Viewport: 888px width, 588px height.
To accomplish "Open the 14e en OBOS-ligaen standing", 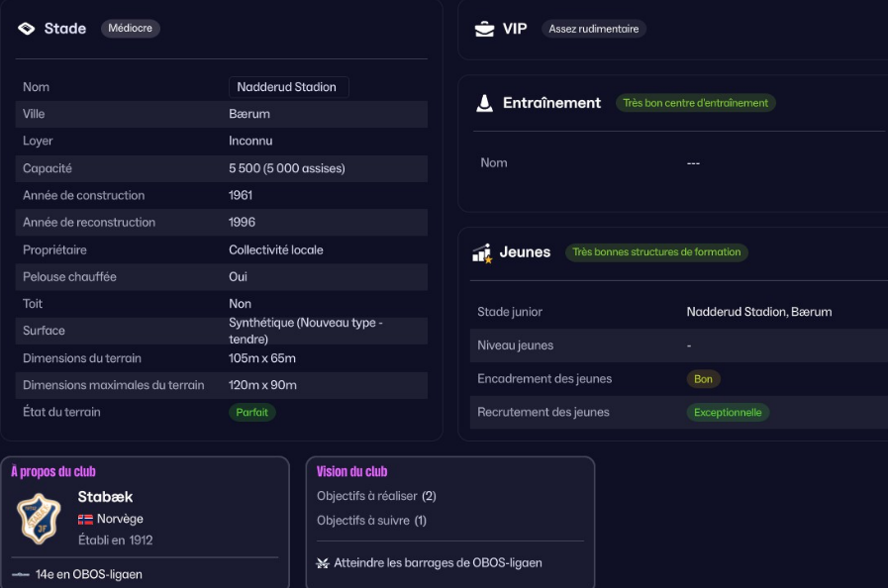I will (x=88, y=574).
